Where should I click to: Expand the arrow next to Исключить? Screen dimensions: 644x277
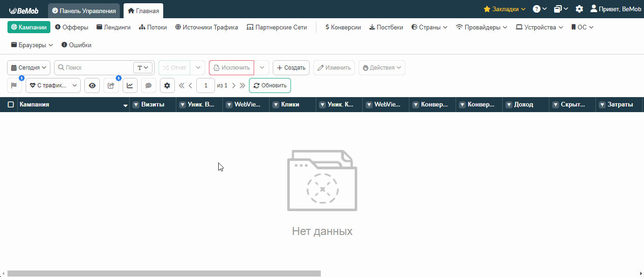click(x=262, y=68)
